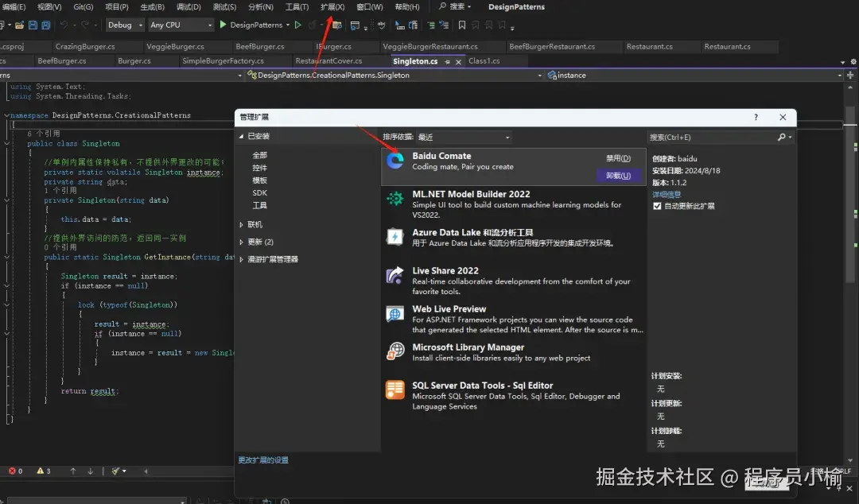Click the Save All toolbar icon
The height and width of the screenshot is (504, 859).
[46, 25]
